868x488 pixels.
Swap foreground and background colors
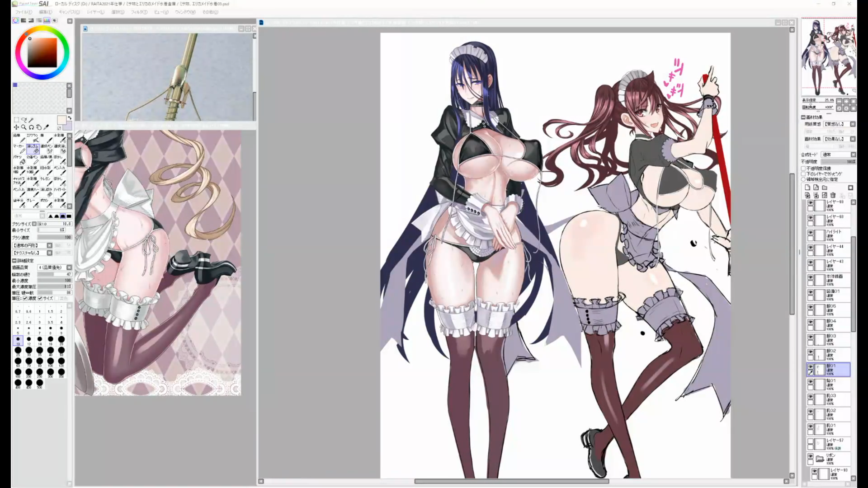[69, 118]
